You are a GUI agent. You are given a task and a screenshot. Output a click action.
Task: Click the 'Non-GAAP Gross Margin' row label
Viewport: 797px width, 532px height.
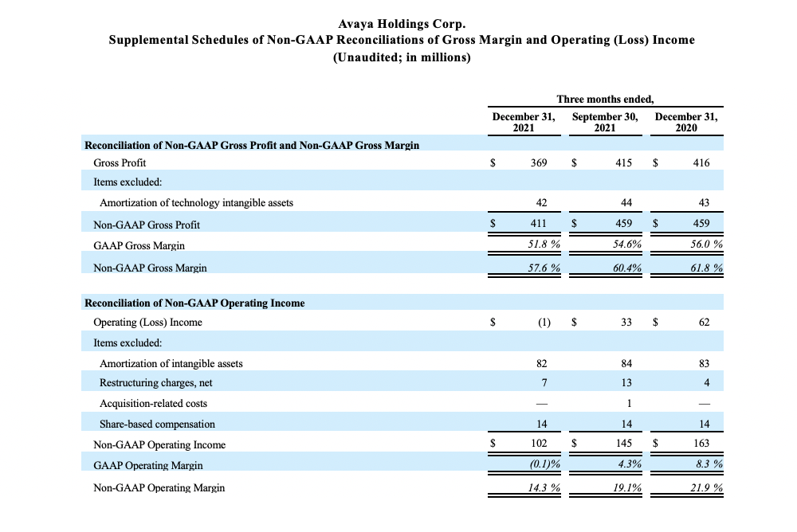(x=150, y=268)
